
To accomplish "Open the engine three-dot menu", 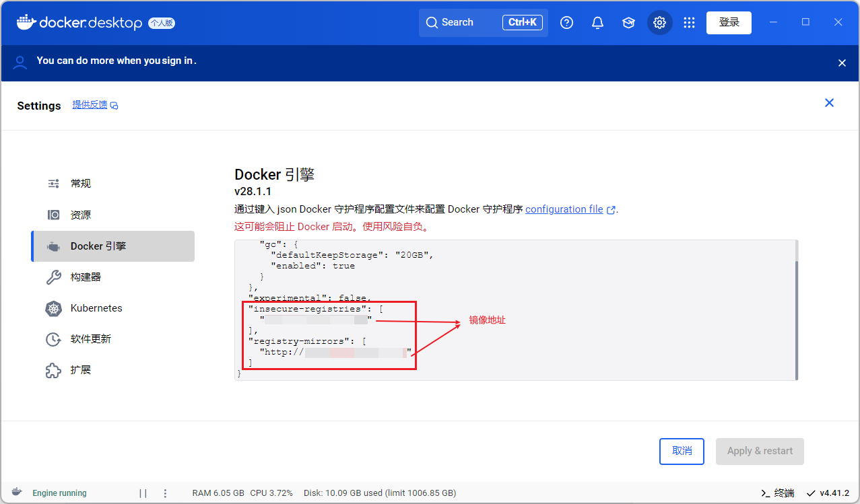I will [x=165, y=493].
